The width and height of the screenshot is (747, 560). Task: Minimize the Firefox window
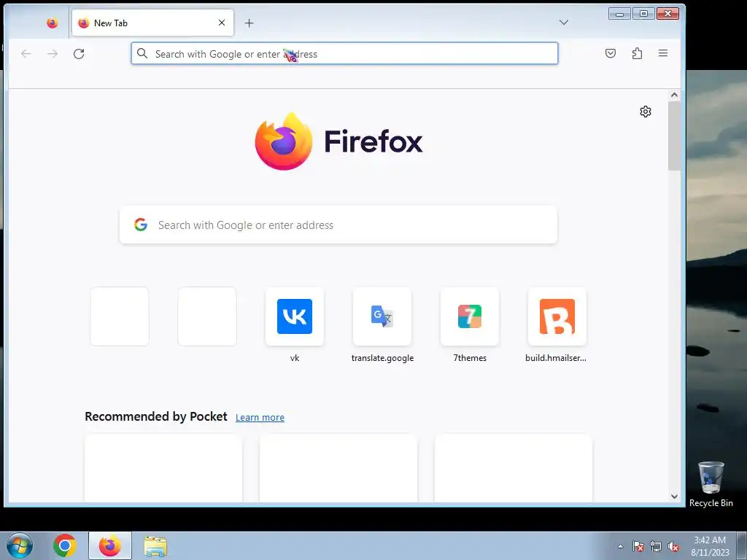(x=620, y=14)
